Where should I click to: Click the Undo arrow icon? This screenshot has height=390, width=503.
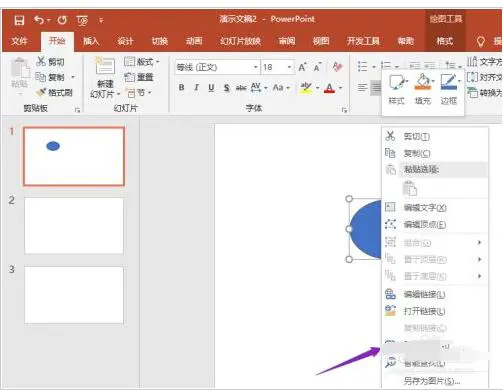[39, 20]
